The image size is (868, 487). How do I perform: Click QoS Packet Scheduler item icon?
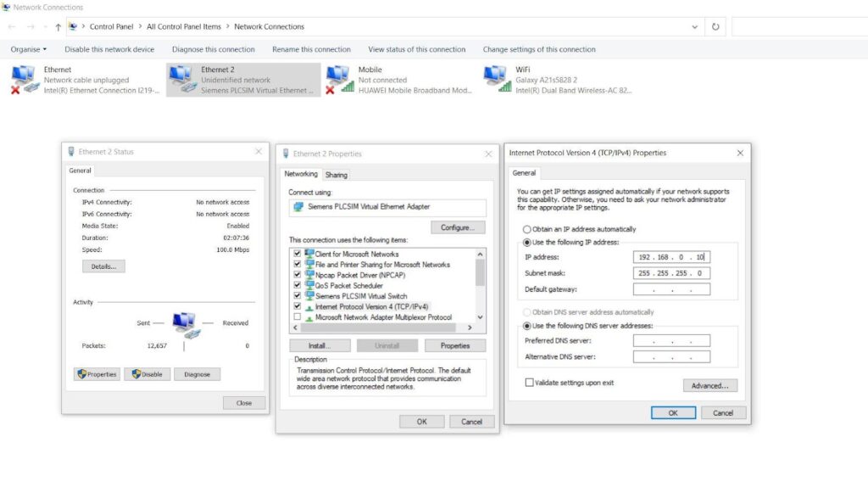pyautogui.click(x=309, y=285)
